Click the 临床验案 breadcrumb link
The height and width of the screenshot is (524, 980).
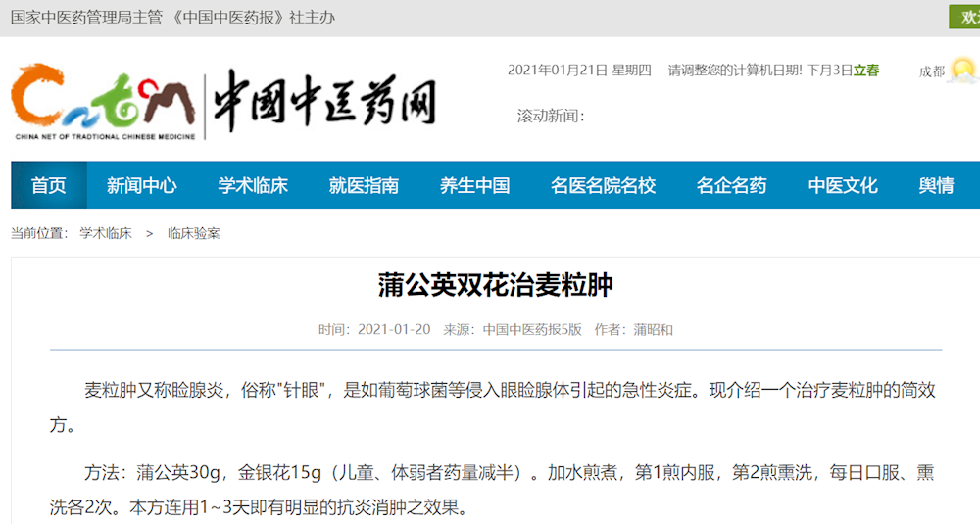[x=193, y=233]
